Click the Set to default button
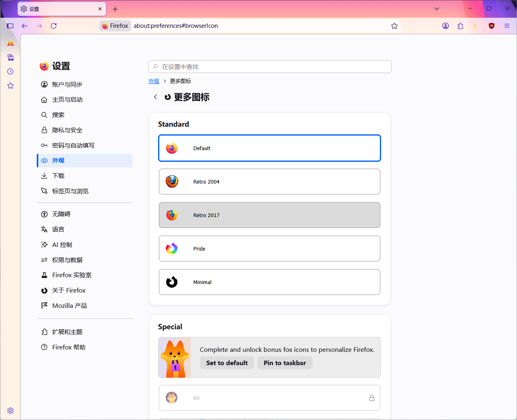The height and width of the screenshot is (420, 517). pos(227,363)
